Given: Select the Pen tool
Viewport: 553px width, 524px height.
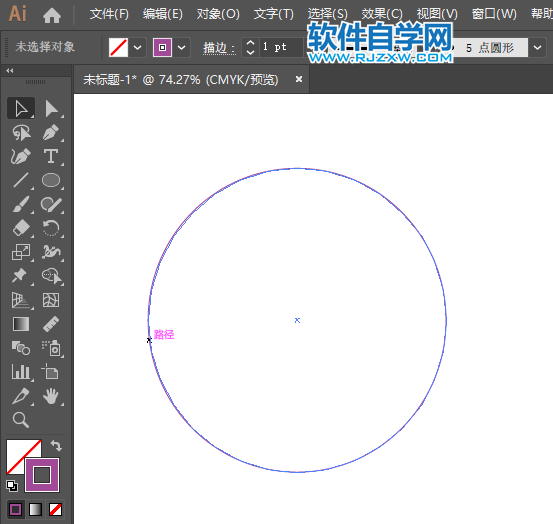Looking at the screenshot, I should tap(51, 132).
